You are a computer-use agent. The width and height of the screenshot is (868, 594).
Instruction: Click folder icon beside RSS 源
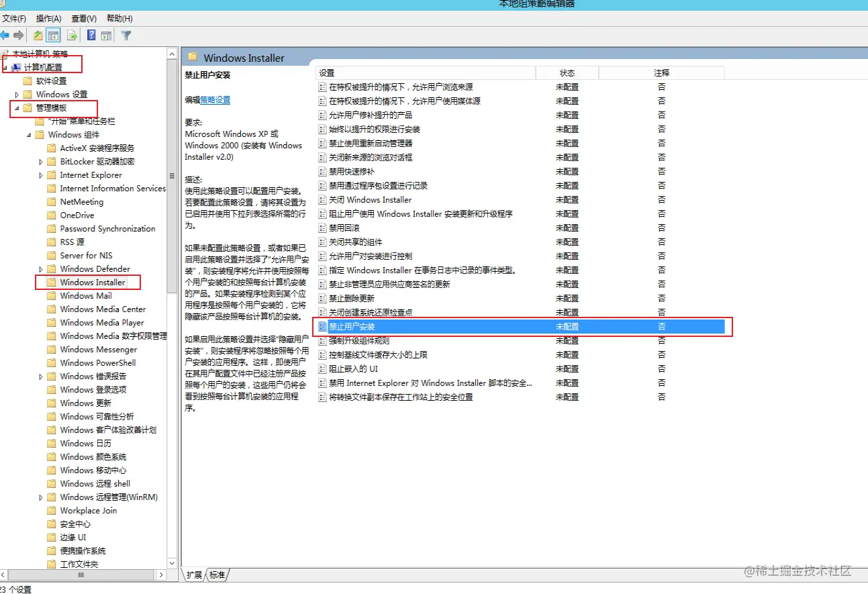tap(52, 242)
